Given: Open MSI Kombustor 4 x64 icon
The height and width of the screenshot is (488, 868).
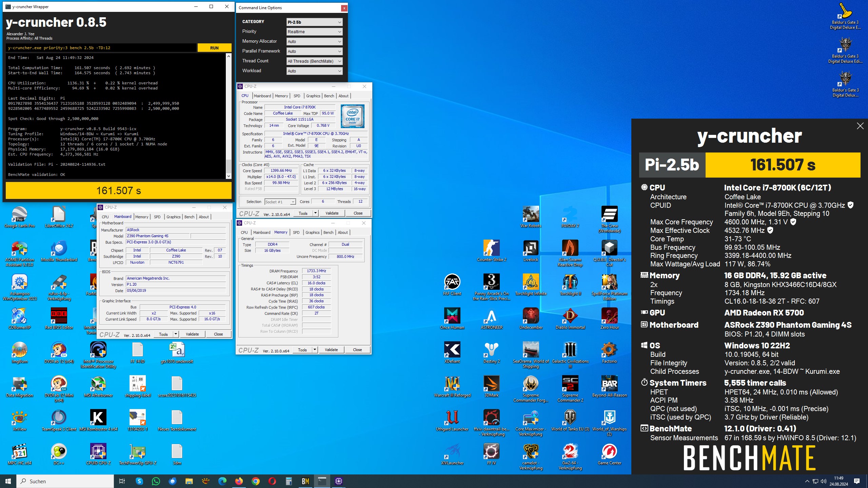Looking at the screenshot, I should [x=98, y=421].
